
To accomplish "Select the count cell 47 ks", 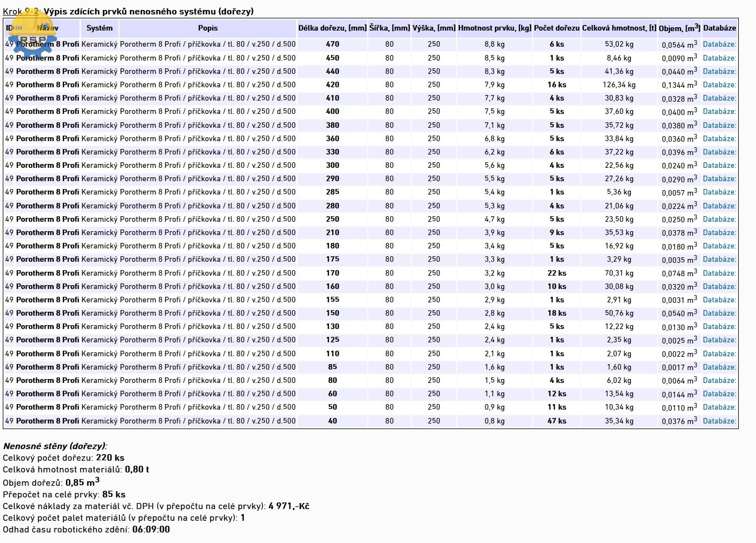I will (x=557, y=421).
